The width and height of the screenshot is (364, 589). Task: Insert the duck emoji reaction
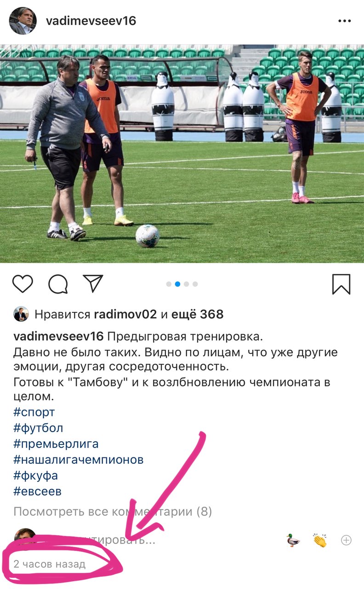293,540
